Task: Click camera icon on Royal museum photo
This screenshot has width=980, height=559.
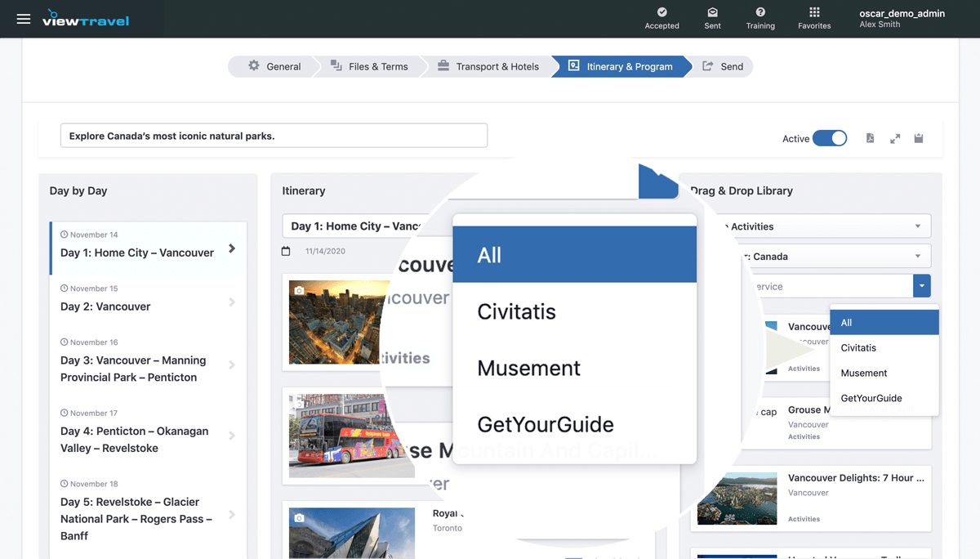Action: coord(299,518)
